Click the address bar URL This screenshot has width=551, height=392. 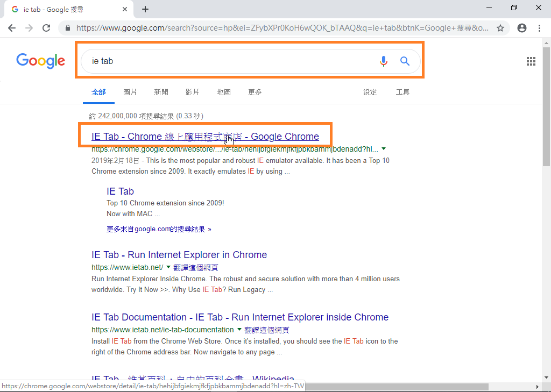click(x=282, y=28)
